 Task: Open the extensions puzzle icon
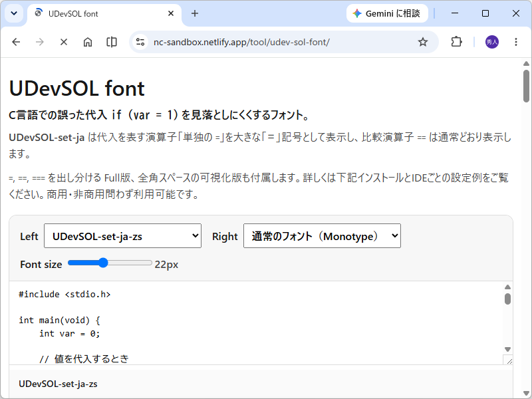point(456,42)
